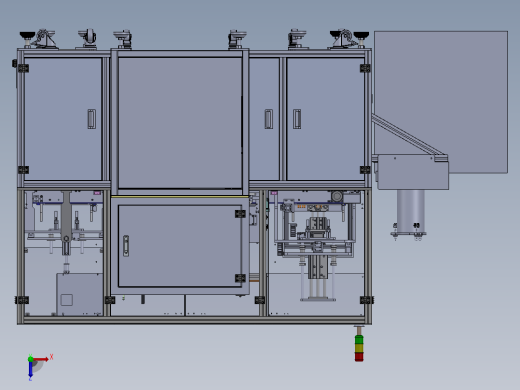Viewport: 520px width, 390px height.
Task: Select the control box in lower left compartment
Action: (80, 294)
